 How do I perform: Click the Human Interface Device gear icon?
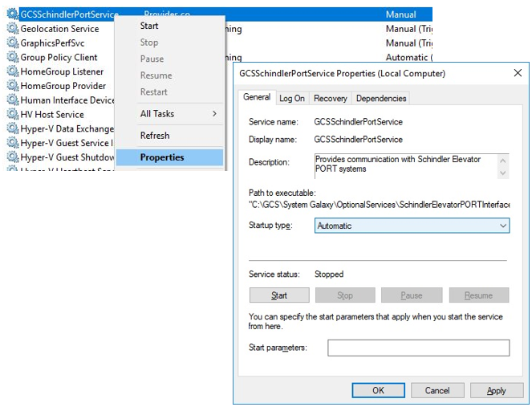click(x=13, y=100)
